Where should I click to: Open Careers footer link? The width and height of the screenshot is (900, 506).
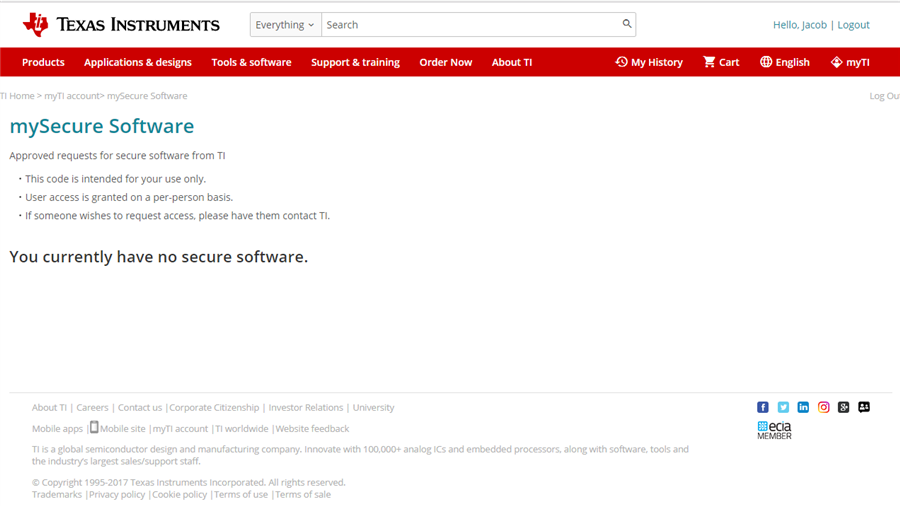pos(92,407)
